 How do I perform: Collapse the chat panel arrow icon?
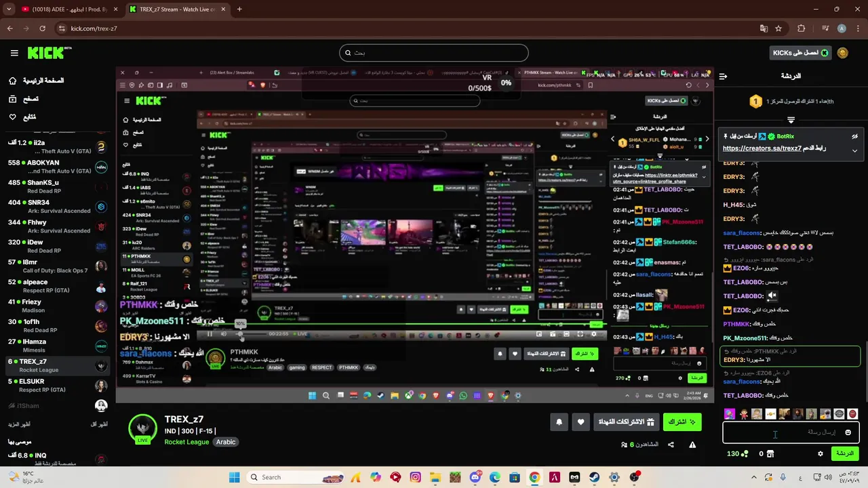pos(723,76)
